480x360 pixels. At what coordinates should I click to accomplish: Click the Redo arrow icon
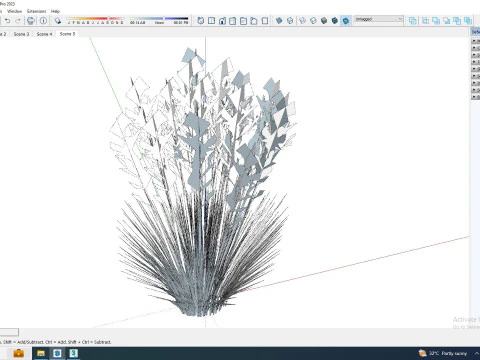pyautogui.click(x=18, y=21)
